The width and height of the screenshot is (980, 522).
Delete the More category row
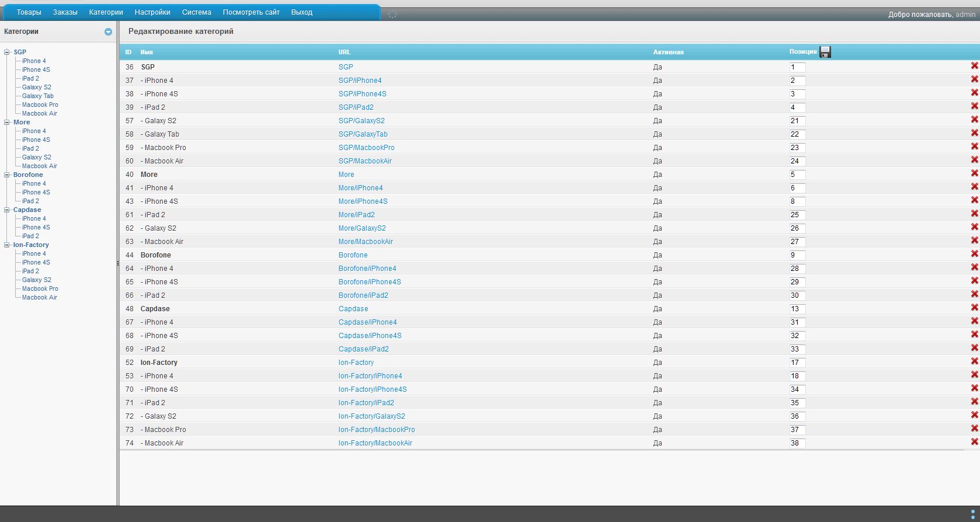pos(974,173)
